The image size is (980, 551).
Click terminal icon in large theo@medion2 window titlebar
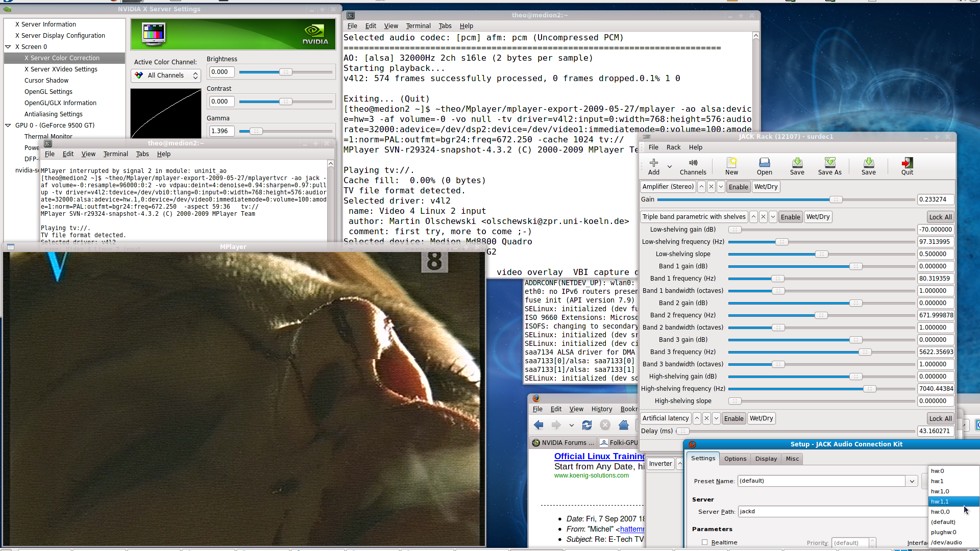pyautogui.click(x=351, y=15)
